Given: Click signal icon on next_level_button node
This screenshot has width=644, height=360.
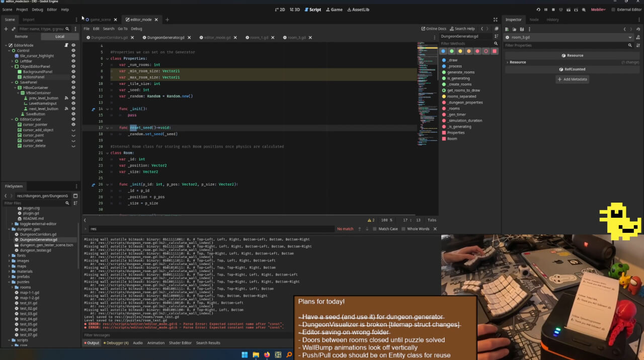Looking at the screenshot, I should tap(66, 109).
